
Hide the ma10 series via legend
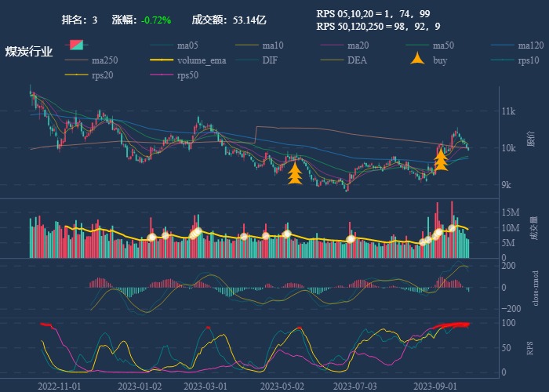point(272,45)
